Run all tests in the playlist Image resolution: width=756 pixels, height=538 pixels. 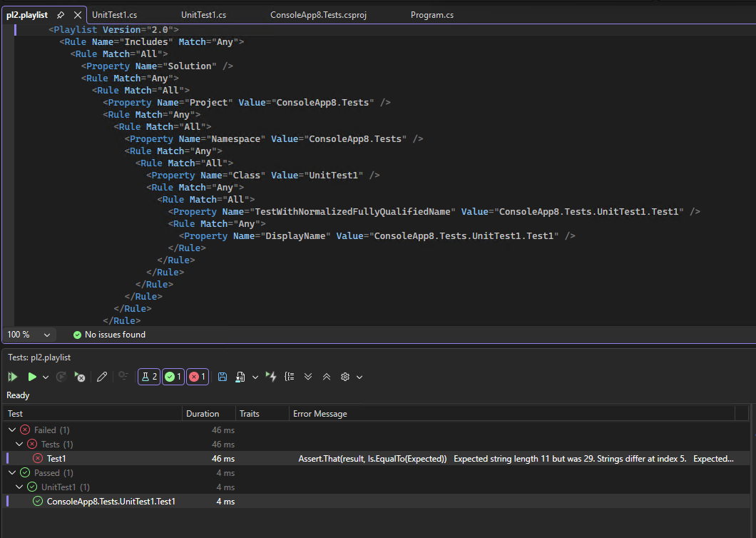click(x=12, y=377)
